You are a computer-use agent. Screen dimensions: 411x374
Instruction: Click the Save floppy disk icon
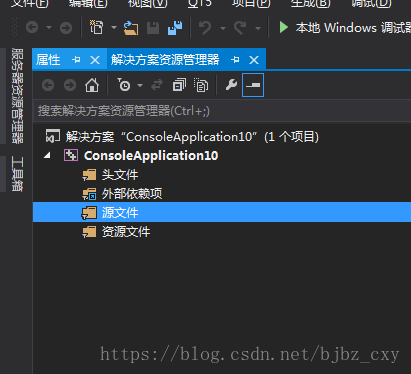153,28
